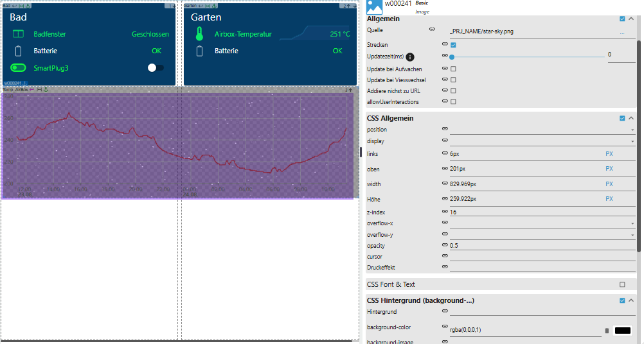This screenshot has height=344, width=644.
Task: Click the link icon in the opacity row
Action: pyautogui.click(x=445, y=245)
